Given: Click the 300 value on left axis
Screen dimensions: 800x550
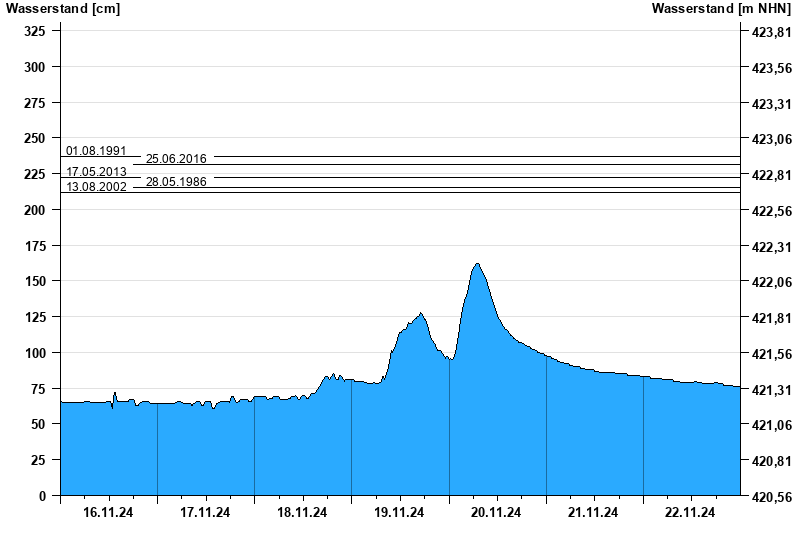Looking at the screenshot, I should pos(35,67).
